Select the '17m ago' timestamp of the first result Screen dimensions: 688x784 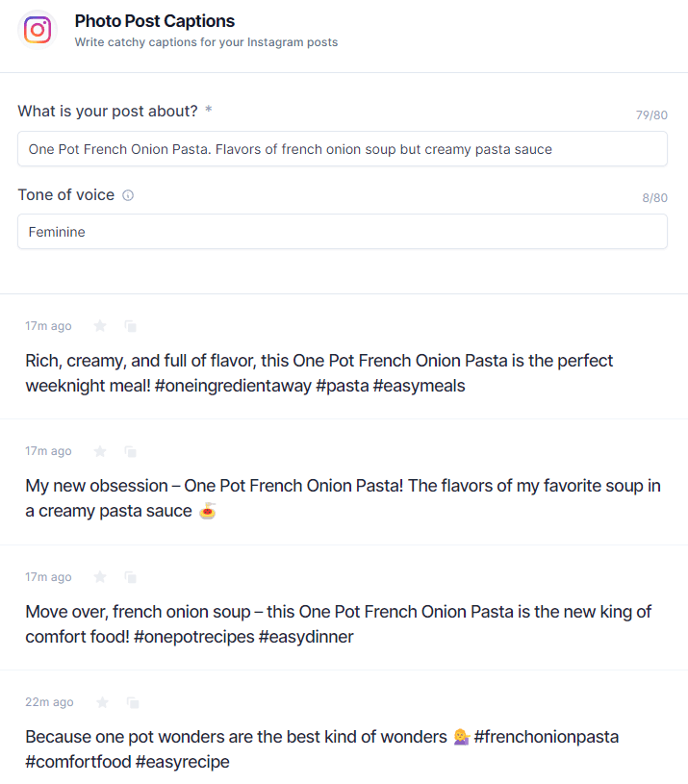coord(48,326)
